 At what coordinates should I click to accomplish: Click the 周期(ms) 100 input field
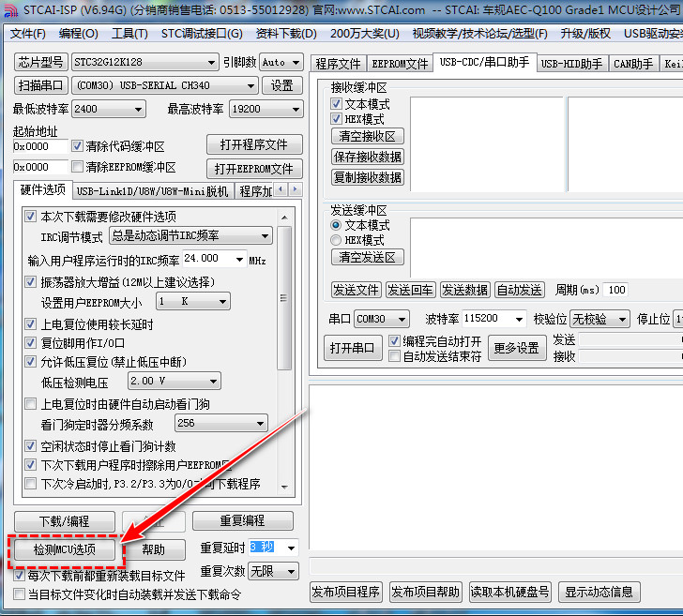pos(616,290)
